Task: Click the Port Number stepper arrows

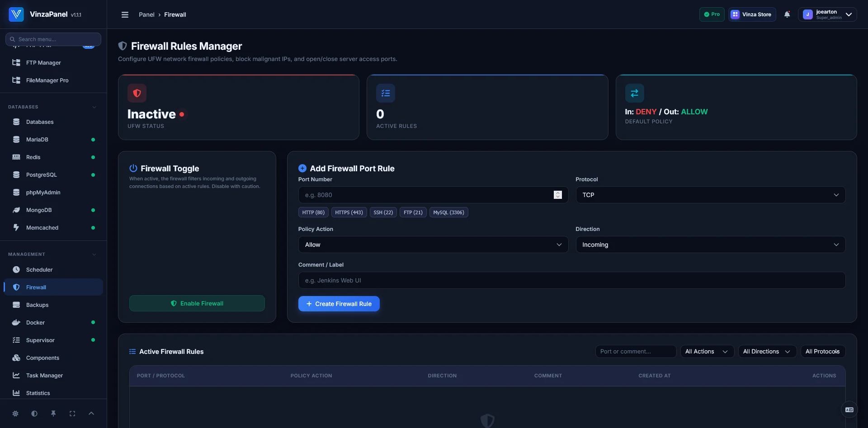Action: click(x=558, y=195)
